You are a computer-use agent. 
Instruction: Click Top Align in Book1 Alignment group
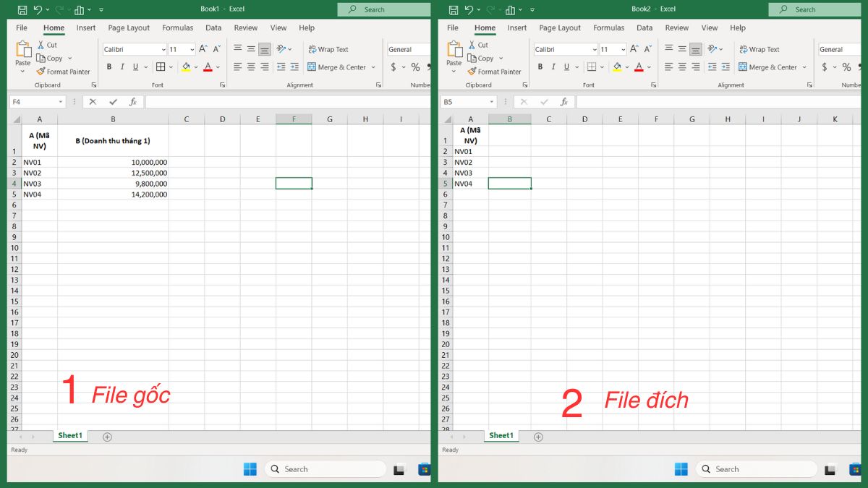point(237,49)
